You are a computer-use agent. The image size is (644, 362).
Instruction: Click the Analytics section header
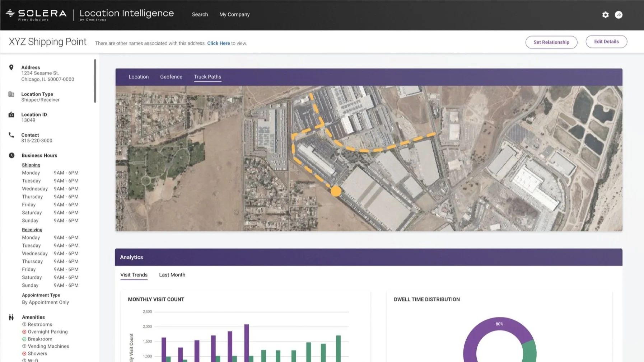pos(369,257)
